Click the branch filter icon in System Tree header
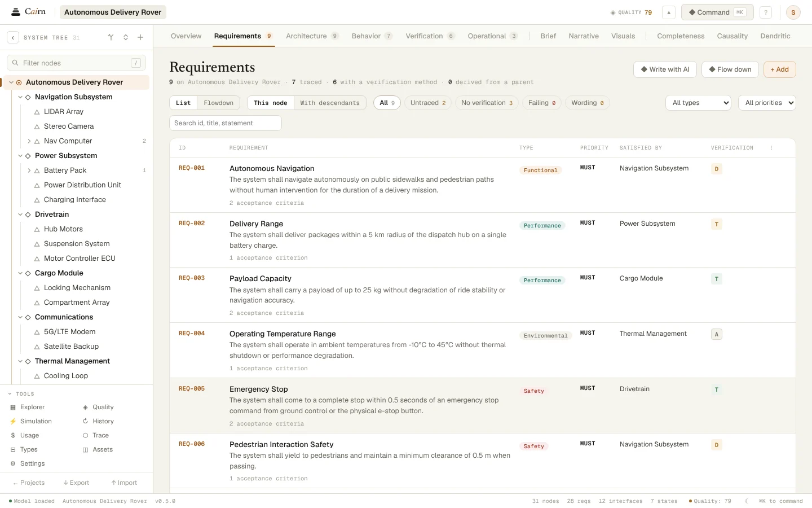 [111, 38]
